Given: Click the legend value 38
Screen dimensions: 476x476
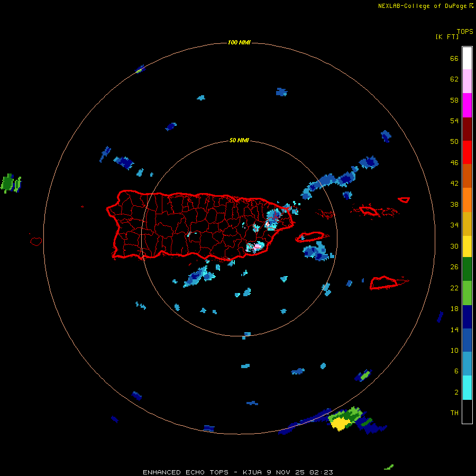Looking at the screenshot, I should click(454, 204).
